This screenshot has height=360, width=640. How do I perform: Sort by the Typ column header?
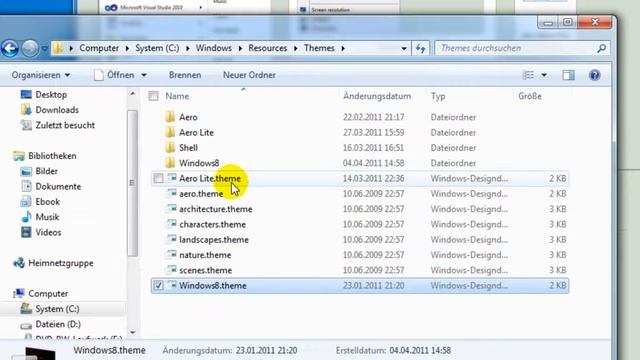point(438,96)
